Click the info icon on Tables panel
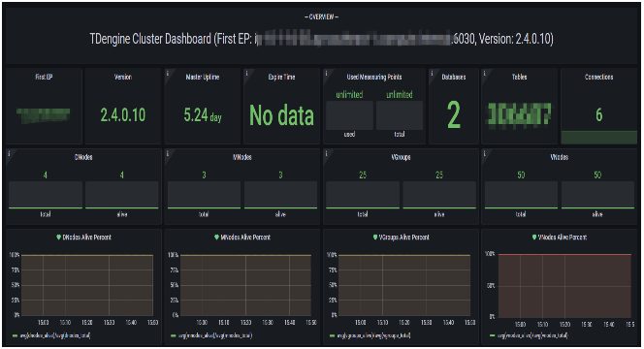The image size is (644, 349). tap(485, 73)
